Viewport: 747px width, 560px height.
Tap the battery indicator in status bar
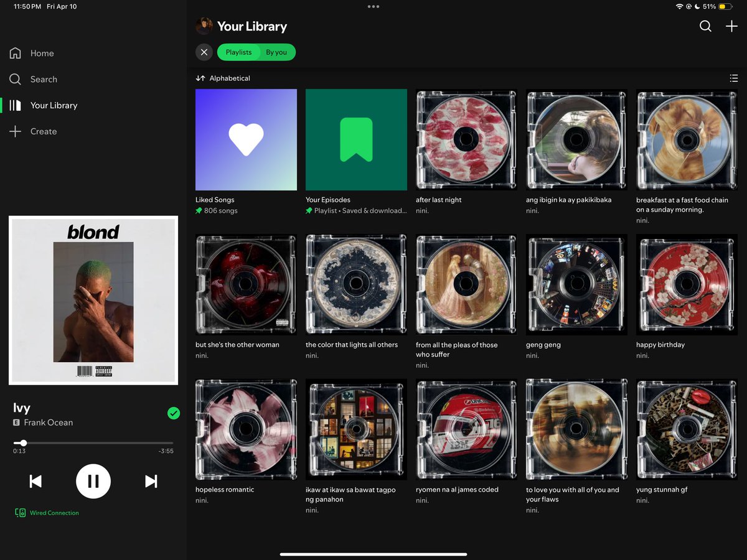pyautogui.click(x=725, y=6)
